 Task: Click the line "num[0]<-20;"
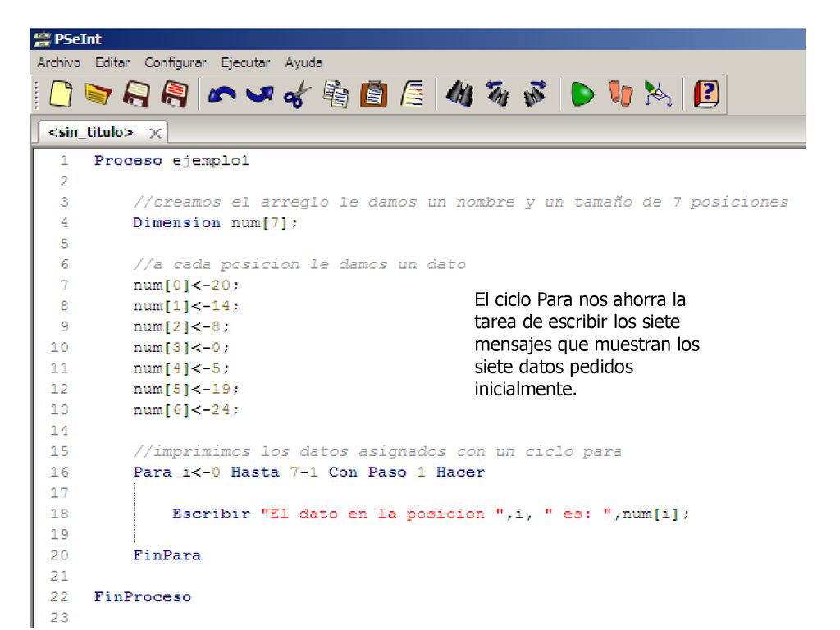(x=186, y=285)
